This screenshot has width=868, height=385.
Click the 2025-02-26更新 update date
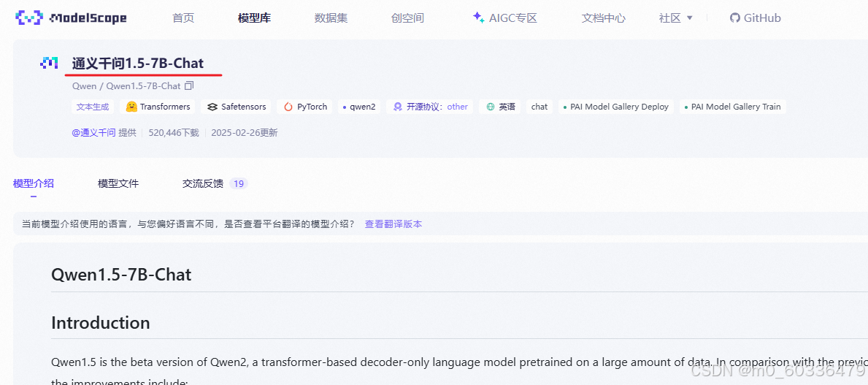pos(245,132)
